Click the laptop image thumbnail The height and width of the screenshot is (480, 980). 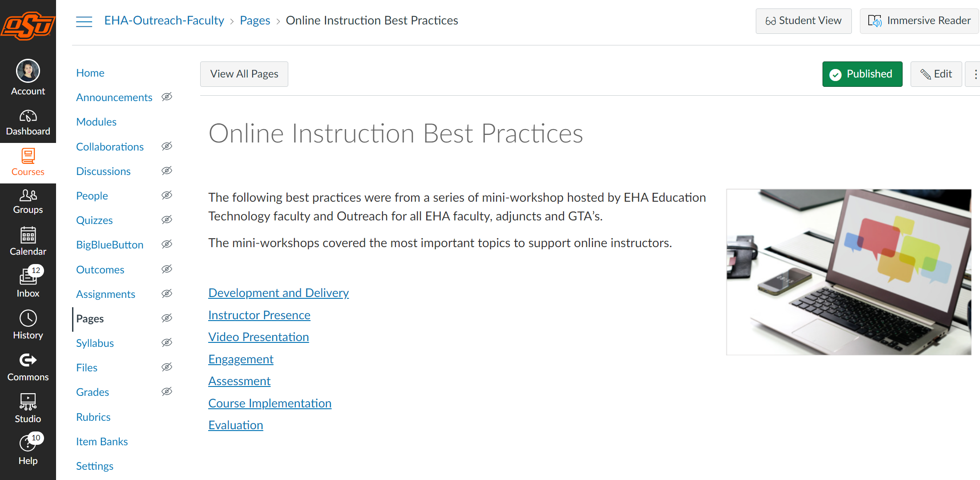[849, 272]
